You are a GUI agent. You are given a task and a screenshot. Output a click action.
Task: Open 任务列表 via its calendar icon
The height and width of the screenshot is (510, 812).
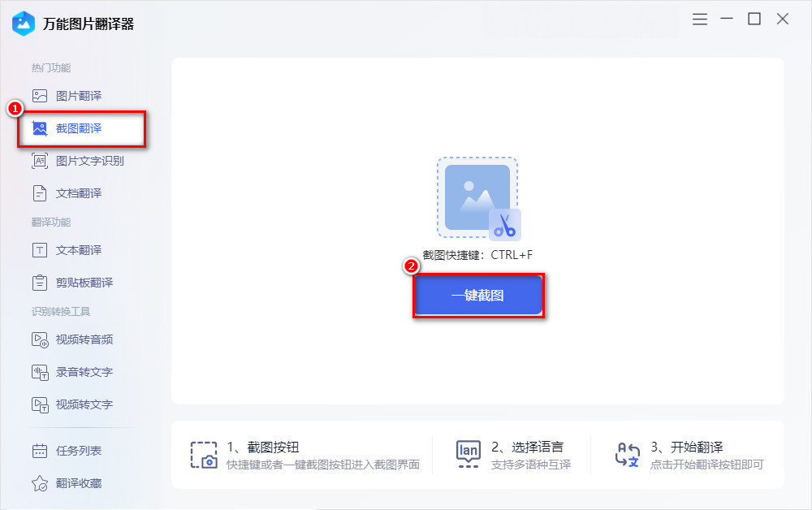pyautogui.click(x=41, y=451)
